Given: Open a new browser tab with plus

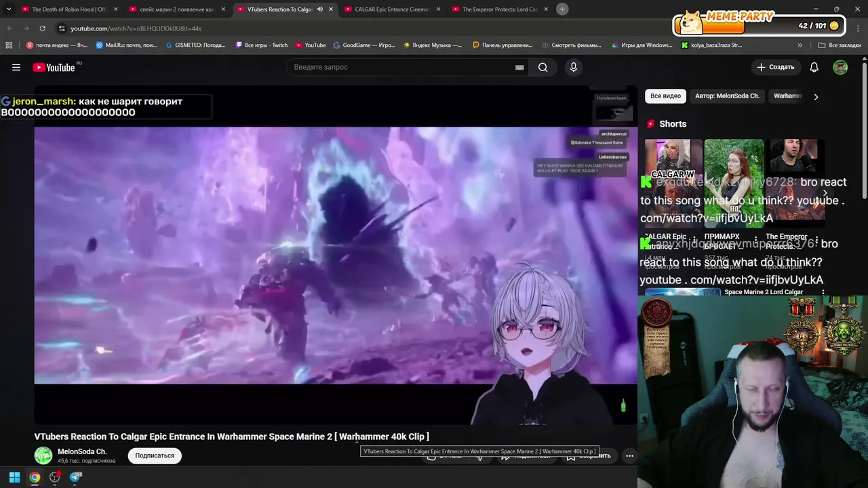Looking at the screenshot, I should click(562, 9).
